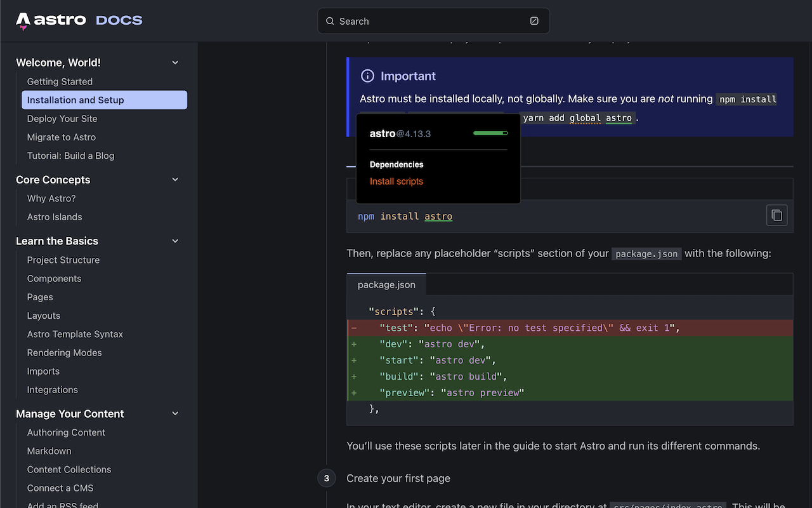Screen dimensions: 812x508
Task: Click the step 3 number badge
Action: click(x=327, y=478)
